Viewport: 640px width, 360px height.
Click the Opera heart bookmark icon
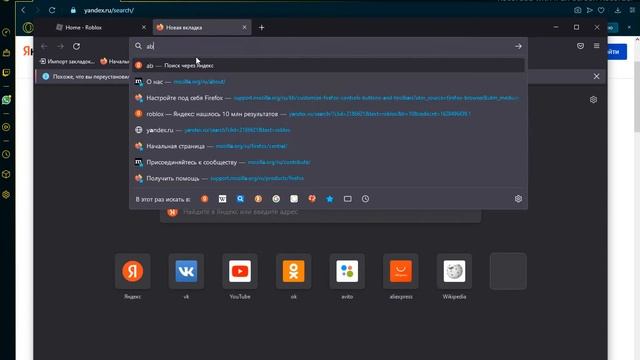click(601, 10)
